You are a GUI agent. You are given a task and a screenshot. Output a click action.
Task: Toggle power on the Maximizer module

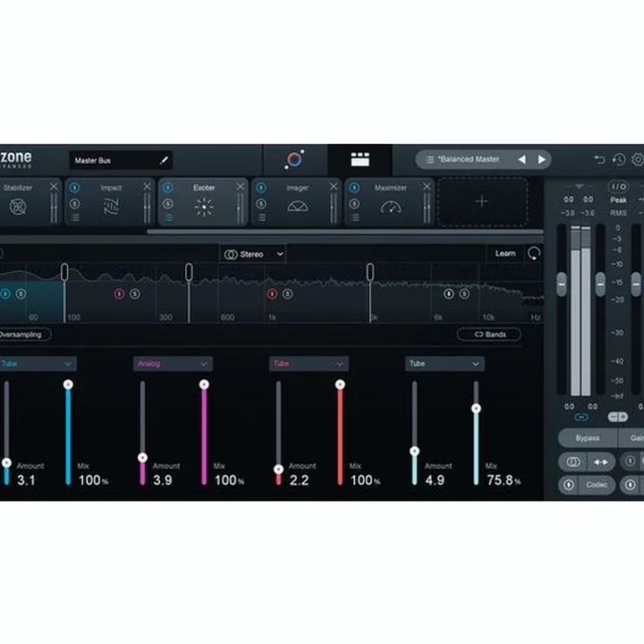(354, 188)
